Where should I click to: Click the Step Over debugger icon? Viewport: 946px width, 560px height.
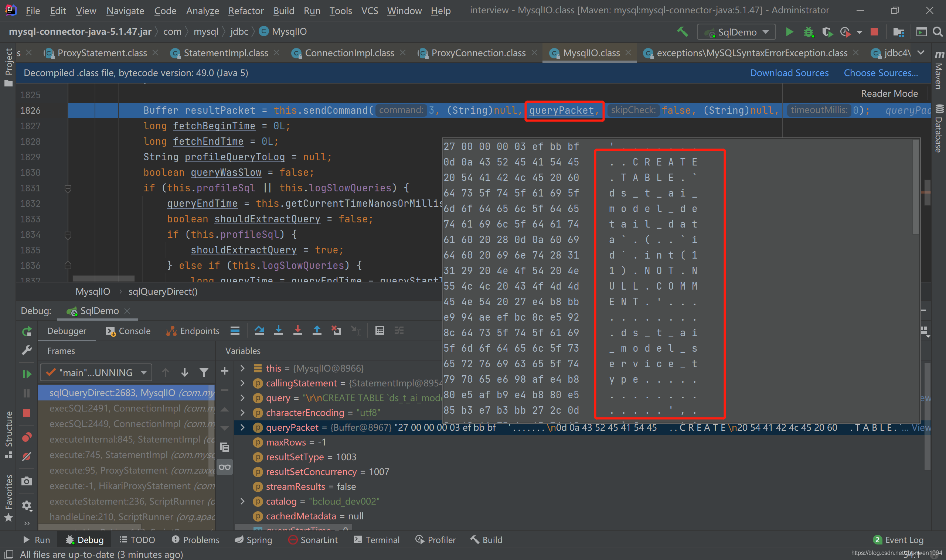click(259, 331)
